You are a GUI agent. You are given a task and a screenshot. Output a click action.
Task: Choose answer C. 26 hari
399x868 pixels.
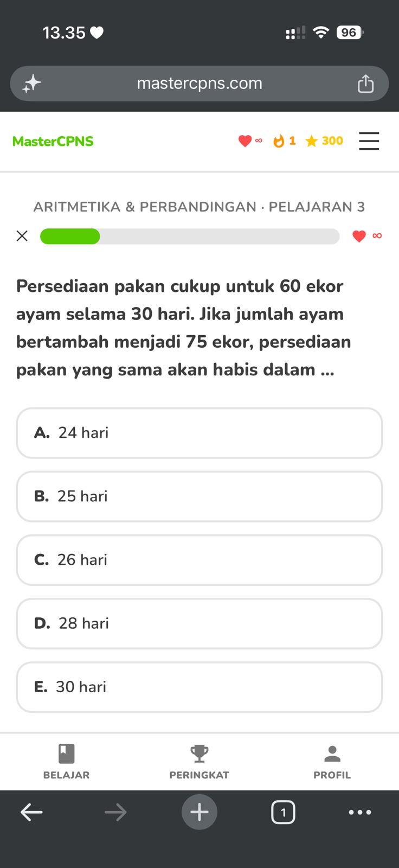[x=200, y=560]
